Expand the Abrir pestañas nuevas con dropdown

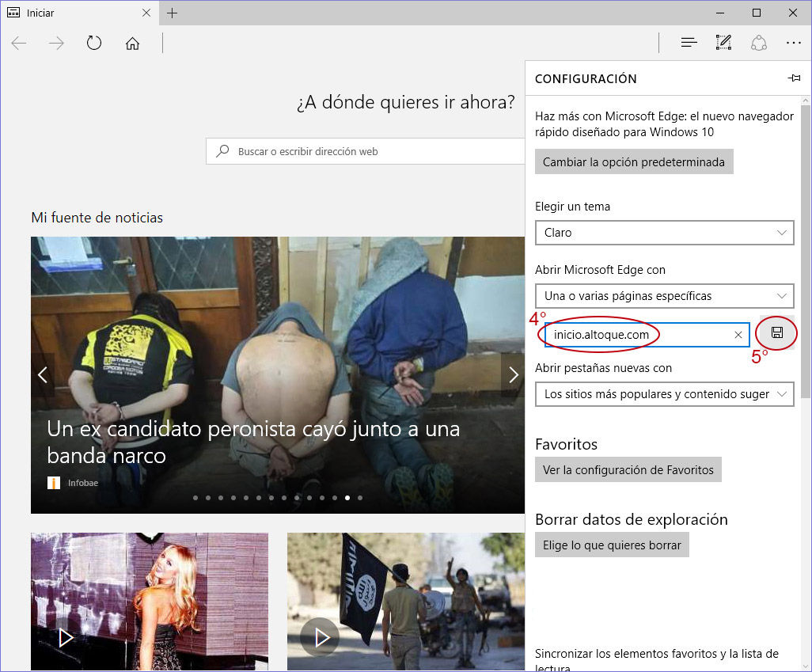(x=665, y=394)
